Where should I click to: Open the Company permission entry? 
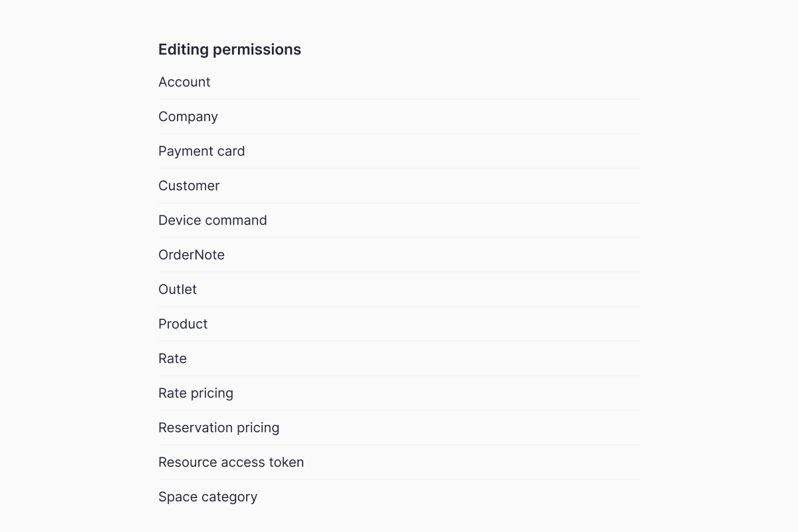point(399,117)
